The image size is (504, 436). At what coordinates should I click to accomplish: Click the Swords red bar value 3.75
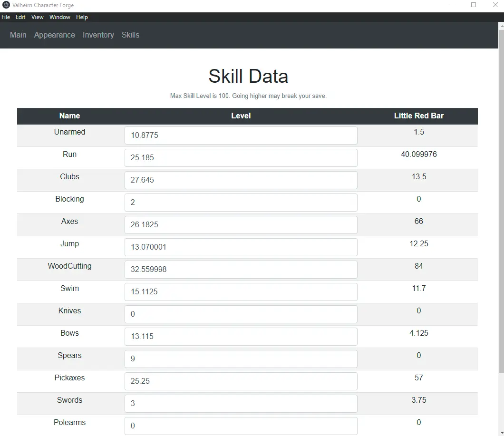pyautogui.click(x=419, y=400)
